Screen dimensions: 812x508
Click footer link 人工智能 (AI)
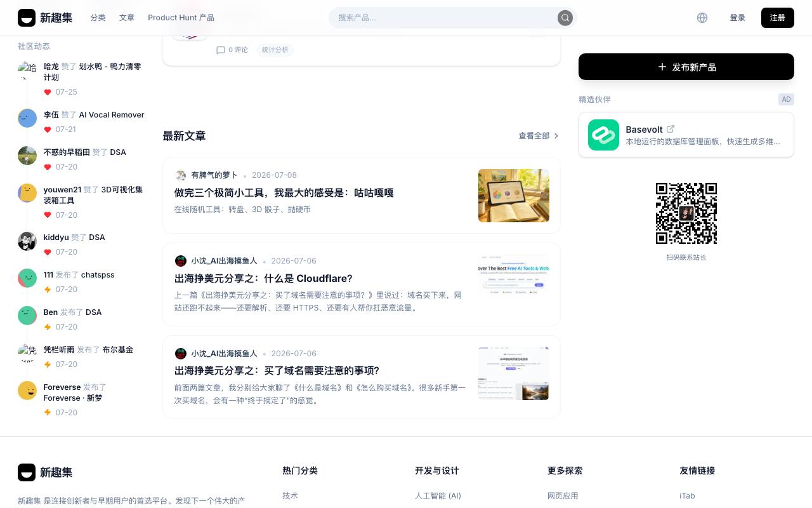[x=438, y=496]
